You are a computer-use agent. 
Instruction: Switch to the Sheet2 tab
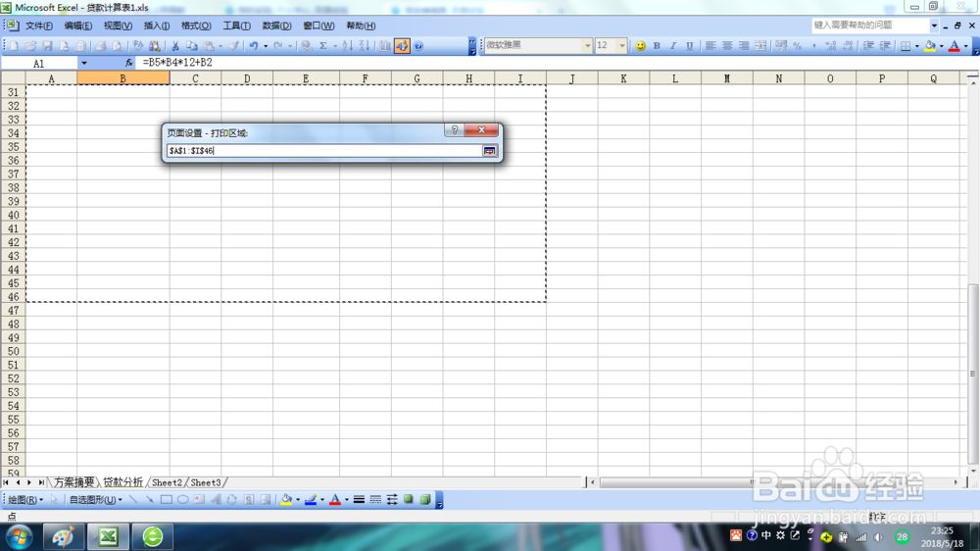coord(167,482)
